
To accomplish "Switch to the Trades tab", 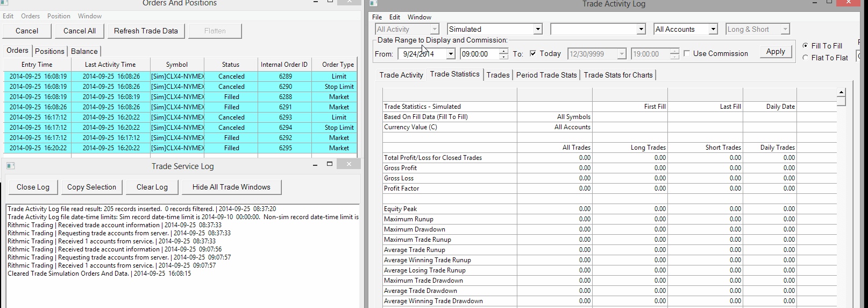I will (498, 75).
